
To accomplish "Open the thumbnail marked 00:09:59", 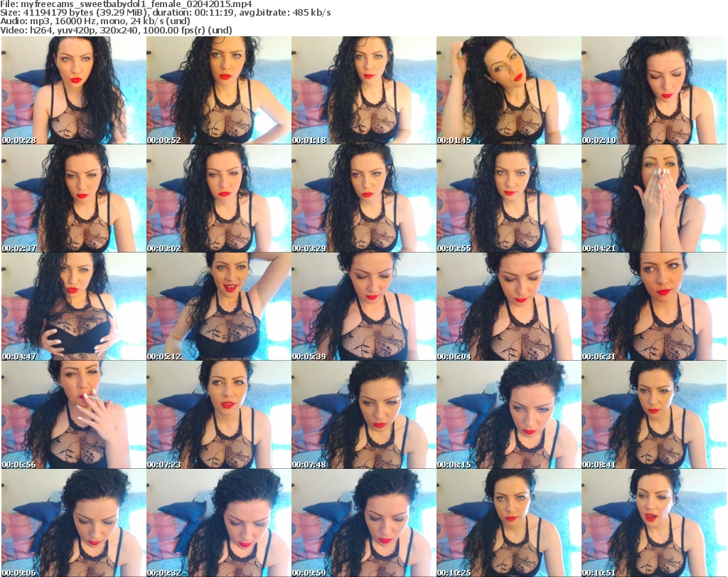I will click(x=363, y=523).
